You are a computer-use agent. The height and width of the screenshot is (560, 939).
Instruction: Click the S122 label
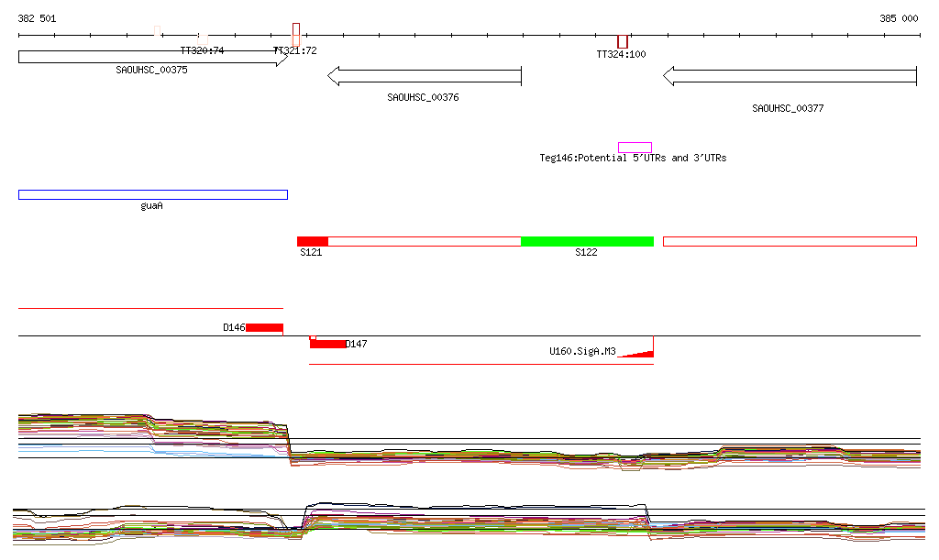(586, 252)
